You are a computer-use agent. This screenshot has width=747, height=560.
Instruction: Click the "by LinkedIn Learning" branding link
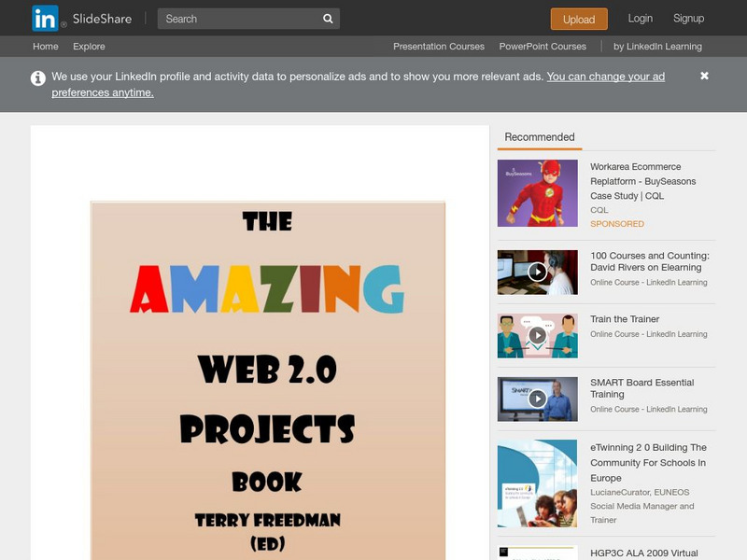[x=657, y=44]
